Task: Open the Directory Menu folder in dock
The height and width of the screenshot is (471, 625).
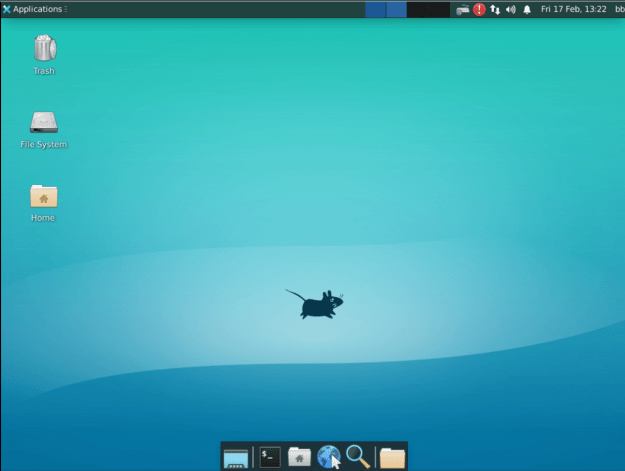Action: 392,457
